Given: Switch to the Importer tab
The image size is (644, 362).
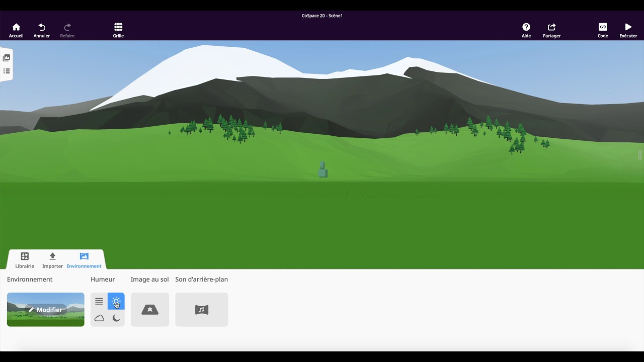Looking at the screenshot, I should (x=52, y=260).
